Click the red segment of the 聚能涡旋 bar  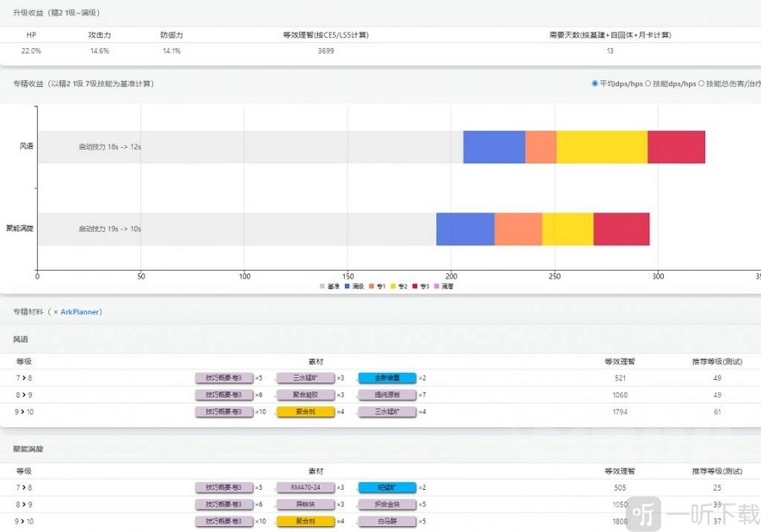(x=621, y=229)
